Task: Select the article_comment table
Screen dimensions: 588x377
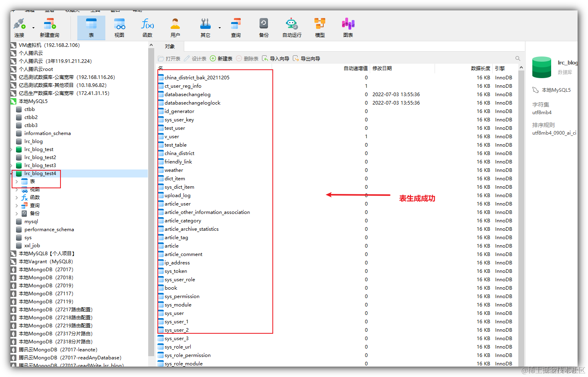Action: pyautogui.click(x=183, y=254)
